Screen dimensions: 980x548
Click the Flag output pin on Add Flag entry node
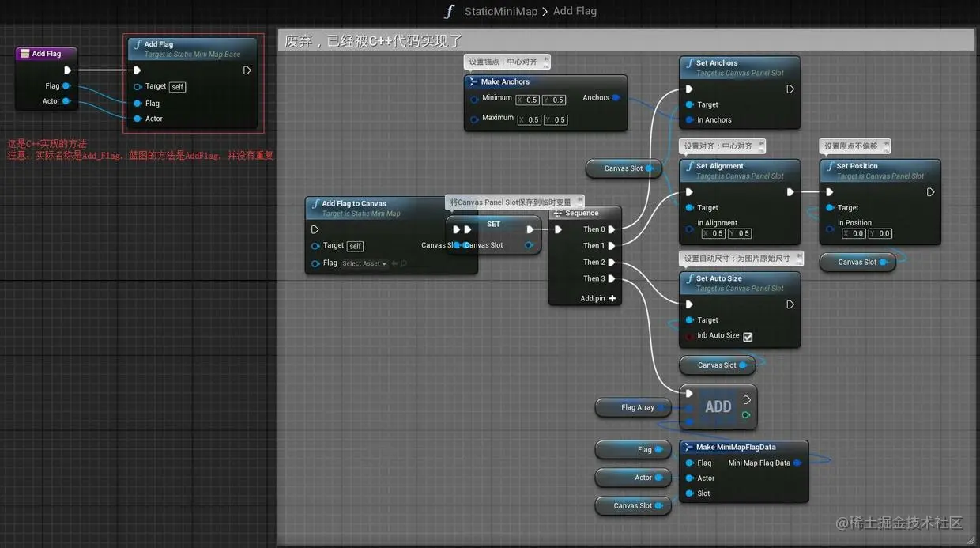coord(66,85)
